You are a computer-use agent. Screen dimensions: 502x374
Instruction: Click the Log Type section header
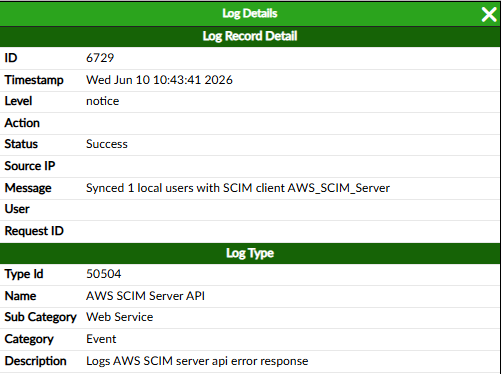tap(250, 253)
